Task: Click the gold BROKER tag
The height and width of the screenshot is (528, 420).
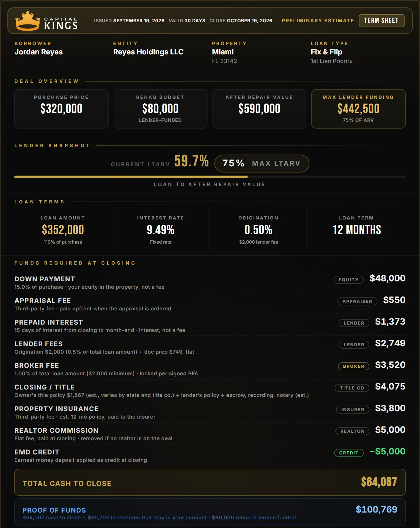Action: pyautogui.click(x=354, y=366)
